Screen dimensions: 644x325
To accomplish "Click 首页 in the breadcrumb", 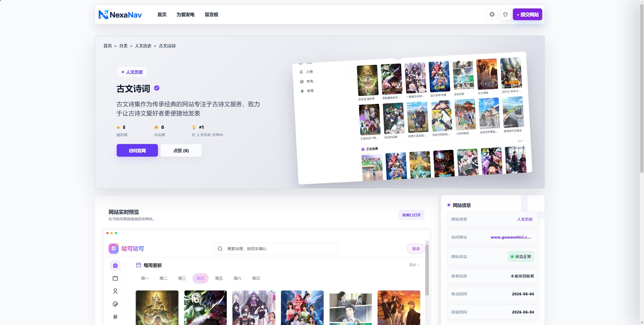I will 108,46.
